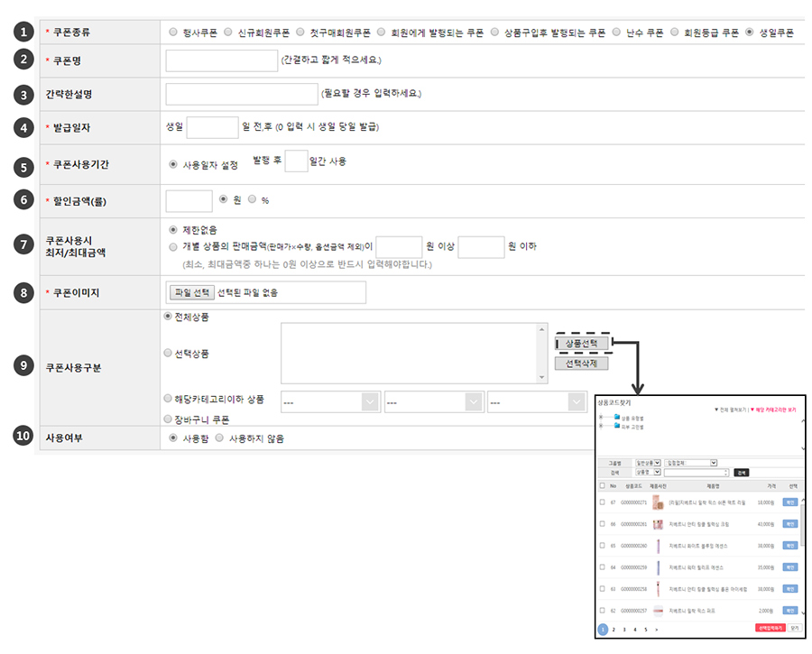This screenshot has width=812, height=654.
Task: Click the 파일 선택 file button
Action: (x=190, y=292)
